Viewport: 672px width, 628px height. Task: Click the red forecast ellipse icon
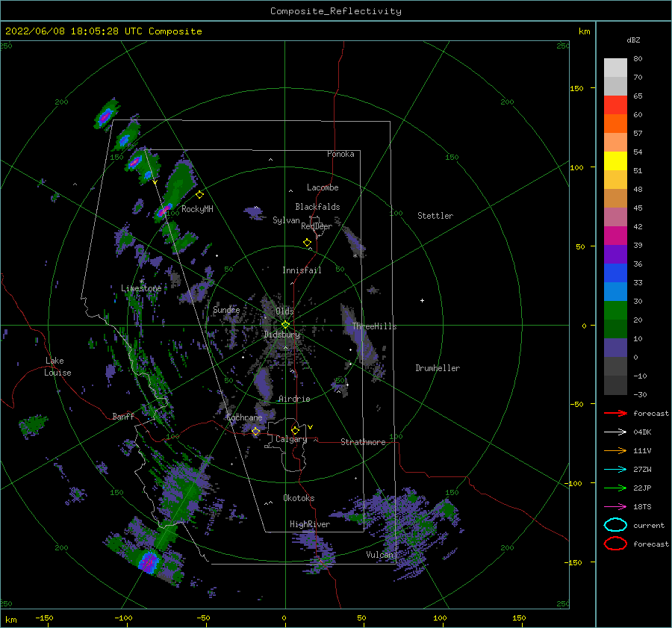tap(615, 544)
